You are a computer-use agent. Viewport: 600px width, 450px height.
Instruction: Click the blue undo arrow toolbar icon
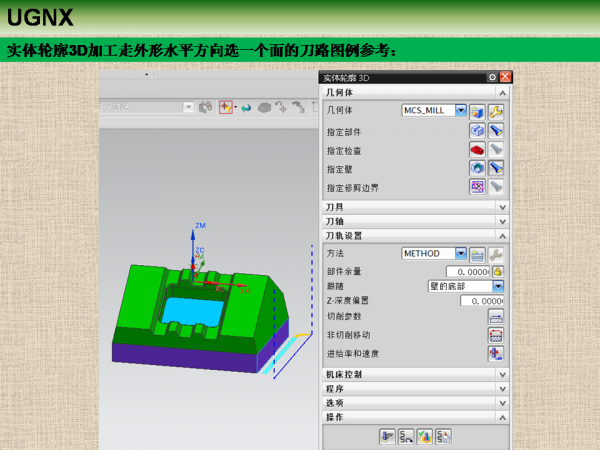(x=246, y=108)
